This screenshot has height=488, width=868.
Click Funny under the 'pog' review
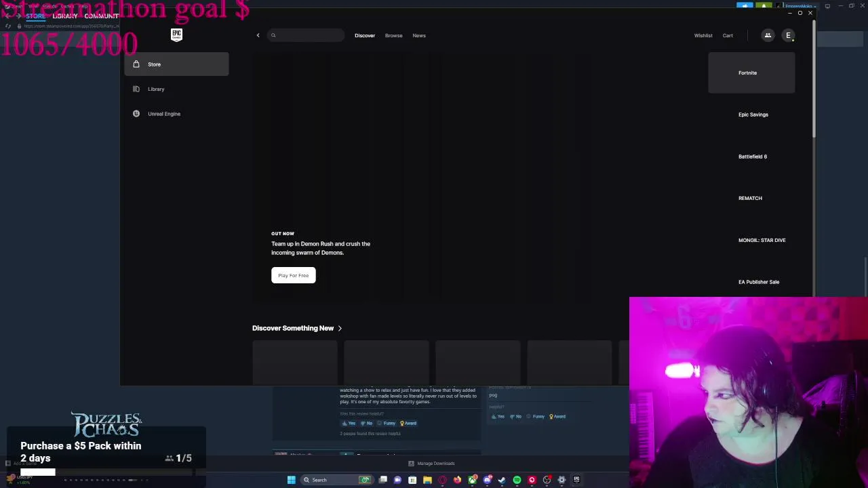click(x=536, y=416)
